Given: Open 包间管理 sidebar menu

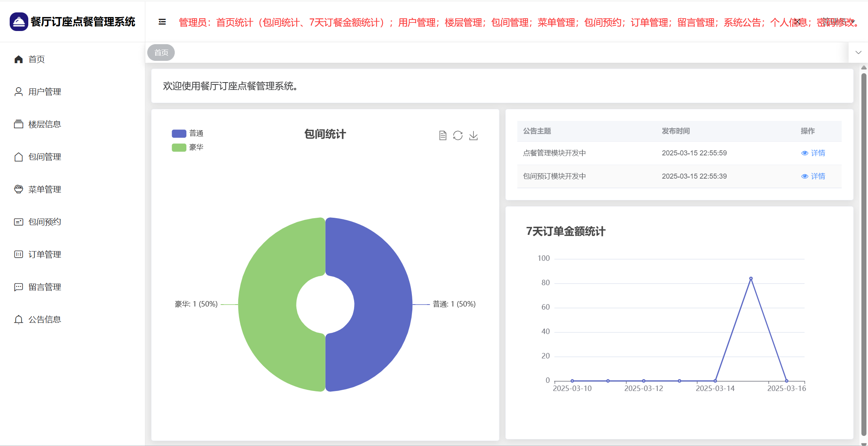Looking at the screenshot, I should click(x=45, y=157).
